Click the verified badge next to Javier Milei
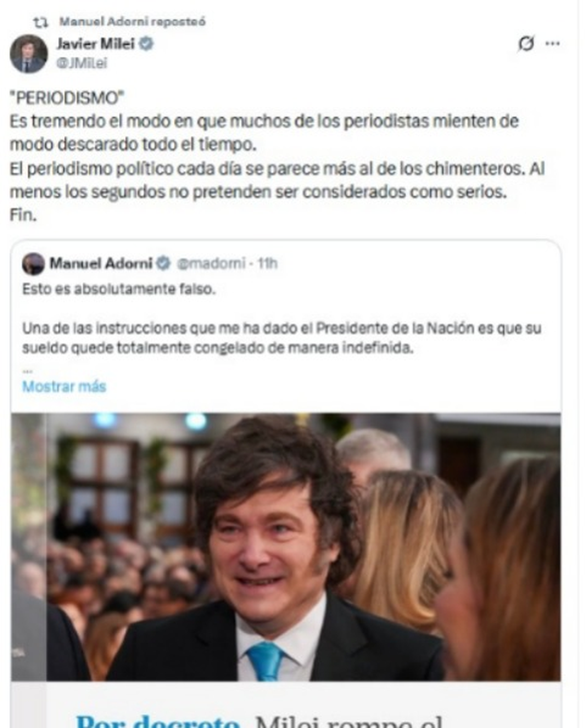Image resolution: width=586 pixels, height=728 pixels. point(146,44)
